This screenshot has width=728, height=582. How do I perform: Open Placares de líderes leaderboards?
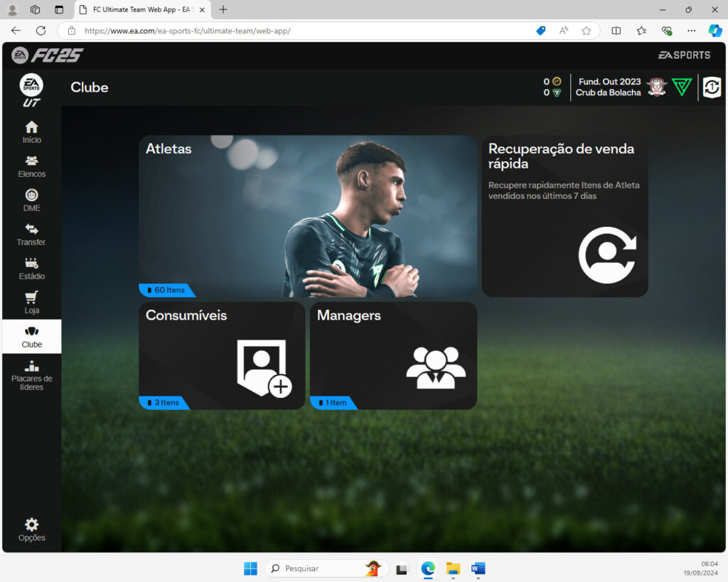click(x=31, y=375)
